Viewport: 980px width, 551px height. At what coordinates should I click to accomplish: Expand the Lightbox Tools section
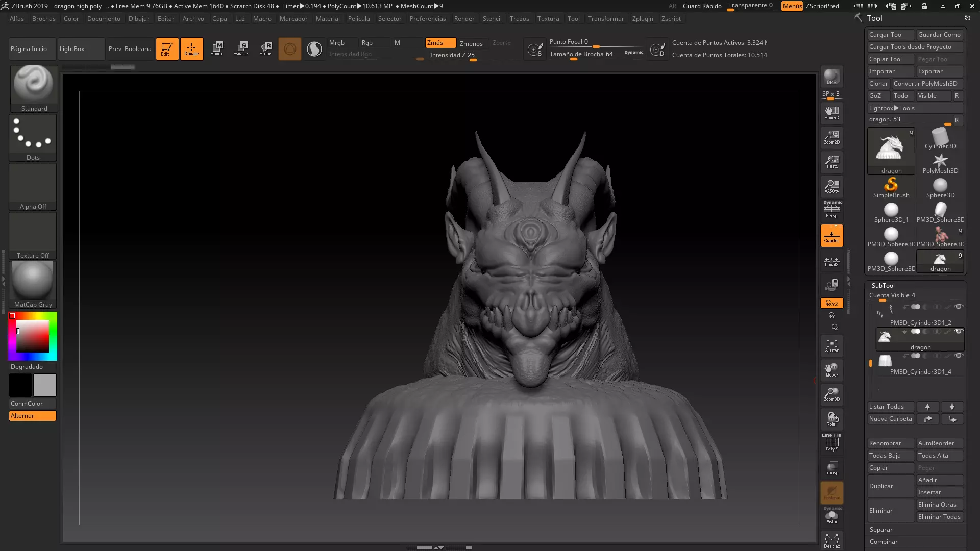[x=891, y=108]
